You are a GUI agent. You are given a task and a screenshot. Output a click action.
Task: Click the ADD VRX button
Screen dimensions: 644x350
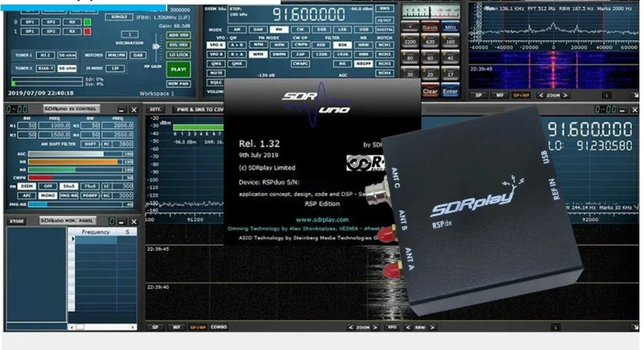[x=178, y=35]
